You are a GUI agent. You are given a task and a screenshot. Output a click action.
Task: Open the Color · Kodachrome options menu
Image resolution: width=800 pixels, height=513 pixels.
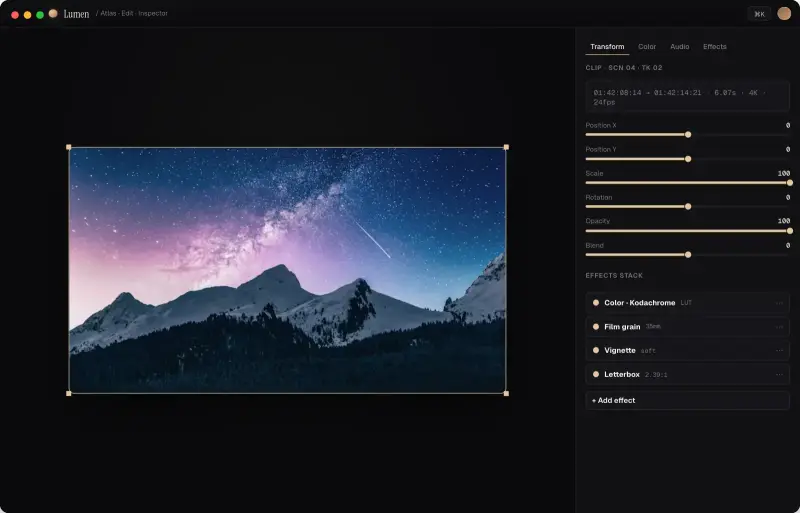(x=779, y=303)
